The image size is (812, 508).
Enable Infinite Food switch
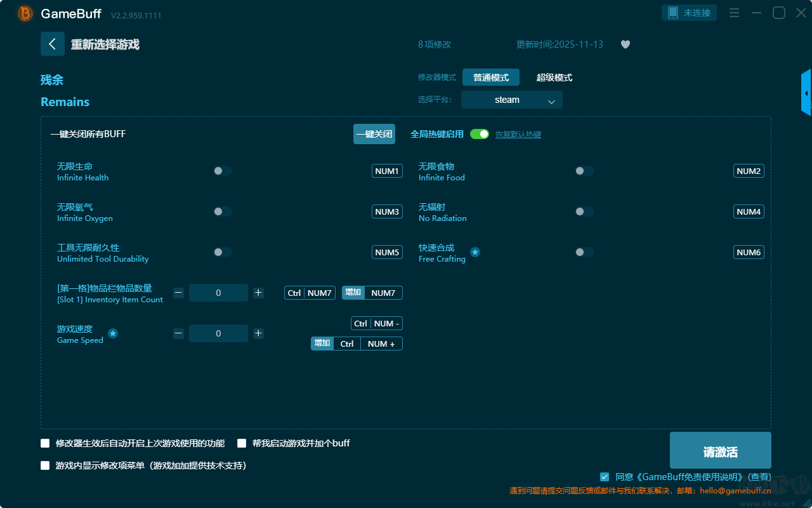point(584,171)
